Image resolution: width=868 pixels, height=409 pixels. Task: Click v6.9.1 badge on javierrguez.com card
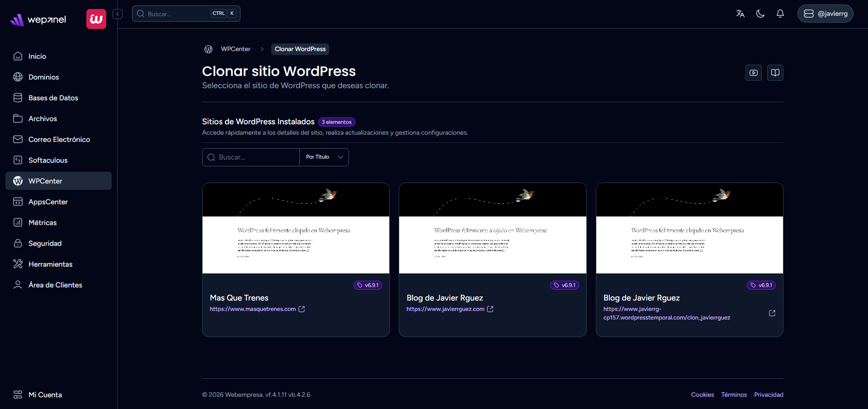click(565, 285)
